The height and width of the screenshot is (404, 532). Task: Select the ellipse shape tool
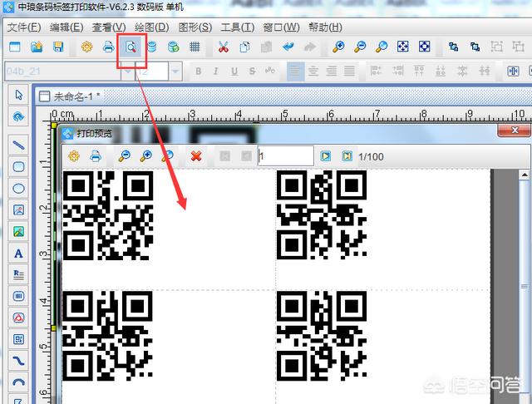(x=18, y=189)
